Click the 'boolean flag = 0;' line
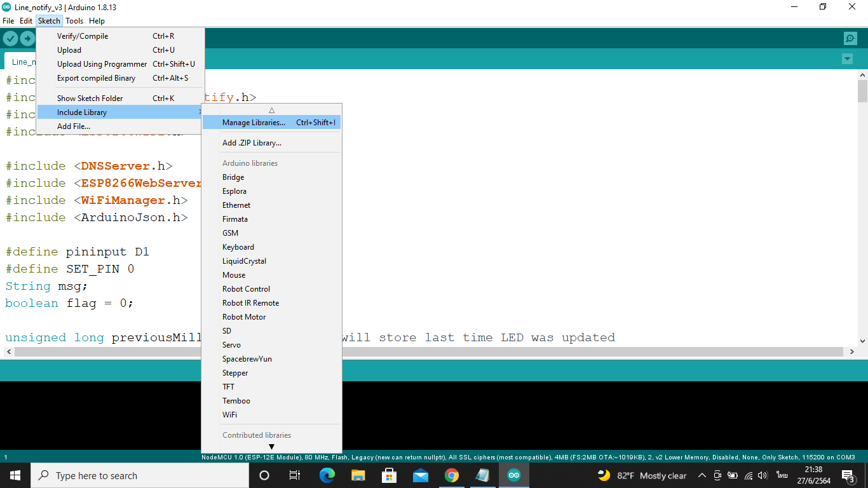868x488 pixels. click(x=69, y=303)
